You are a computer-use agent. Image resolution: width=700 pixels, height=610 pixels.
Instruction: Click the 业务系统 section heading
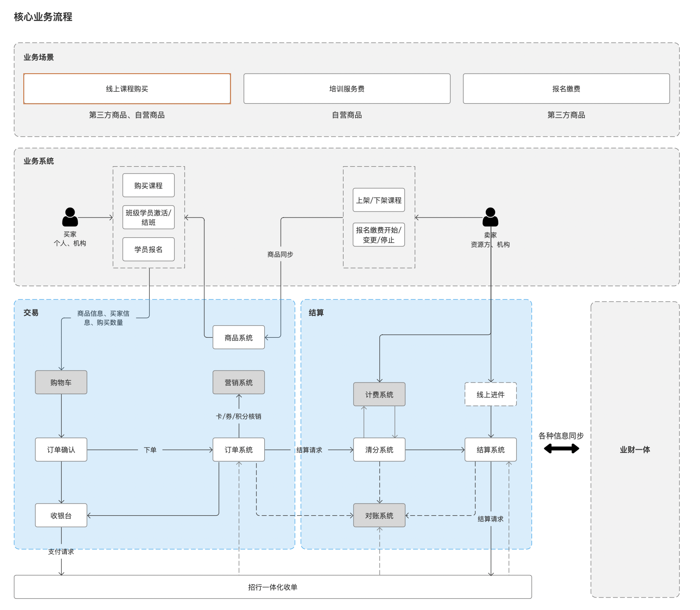(x=39, y=161)
